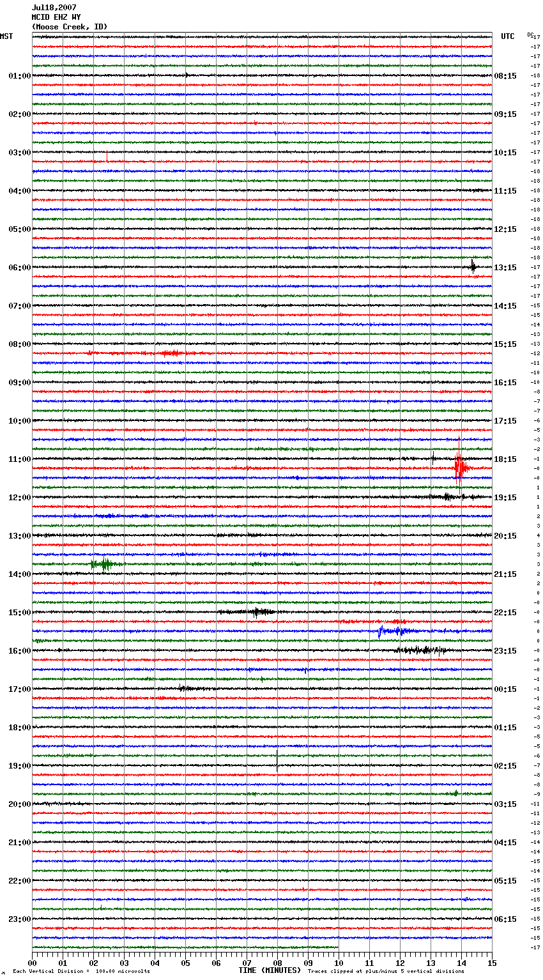543x980 pixels.
Task: Click the vertical division 100.00 microvolts note
Action: pos(81,971)
